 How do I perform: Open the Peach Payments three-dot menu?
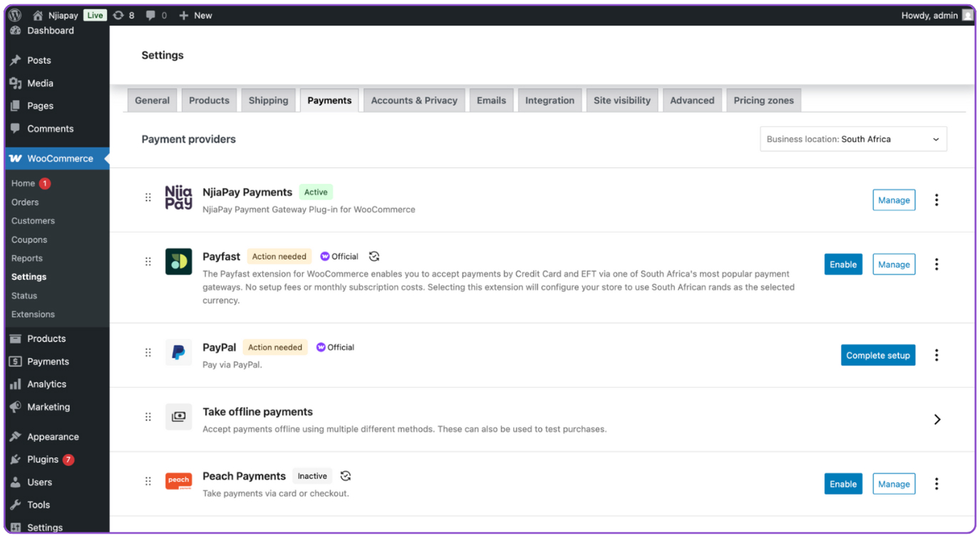pos(937,484)
